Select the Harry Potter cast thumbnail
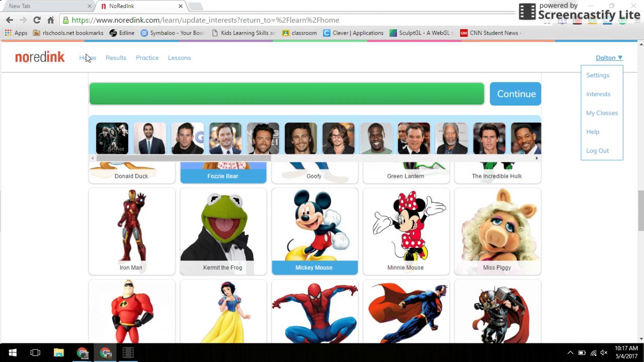 (112, 138)
